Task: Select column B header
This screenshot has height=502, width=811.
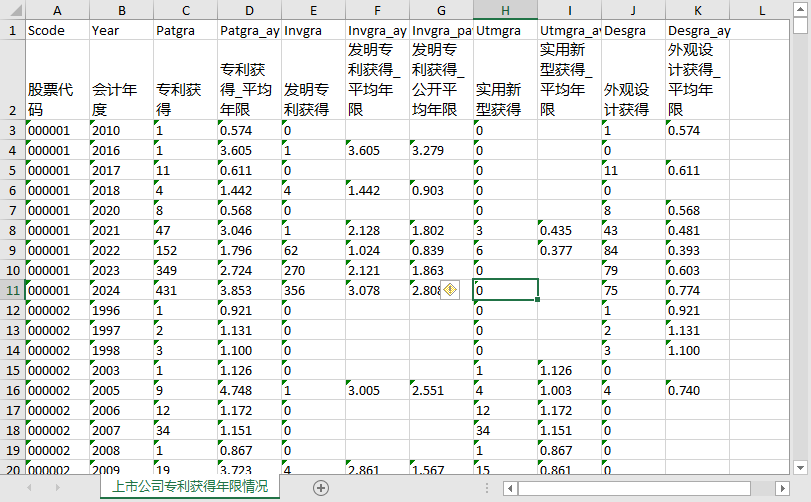Action: click(122, 10)
